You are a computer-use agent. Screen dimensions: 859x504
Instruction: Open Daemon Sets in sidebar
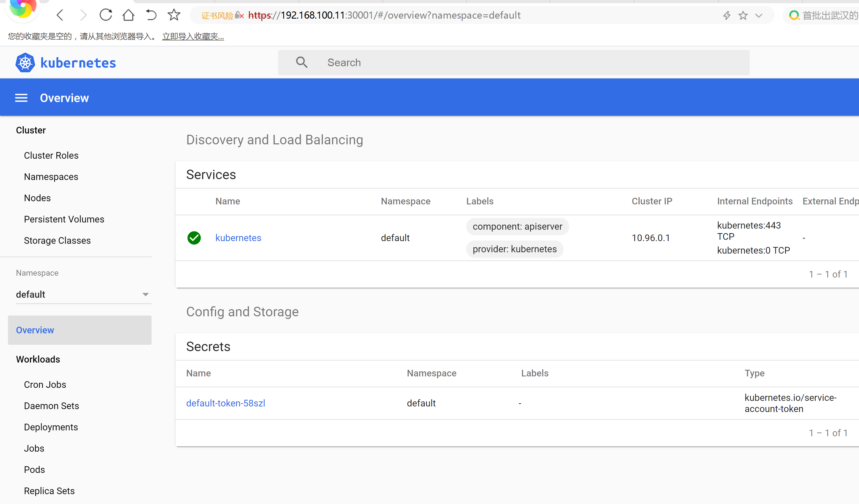click(52, 406)
